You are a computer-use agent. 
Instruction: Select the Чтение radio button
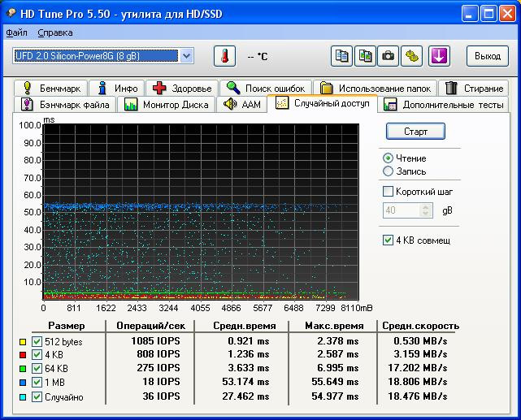[388, 158]
